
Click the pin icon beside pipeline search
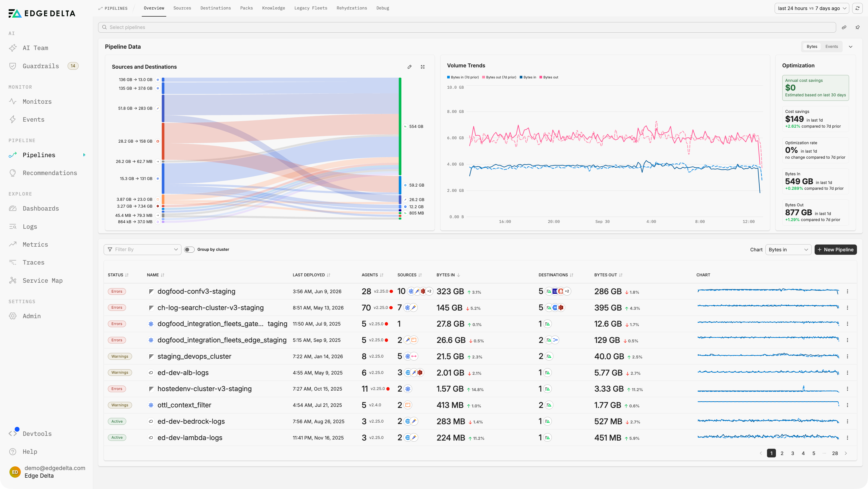point(857,27)
